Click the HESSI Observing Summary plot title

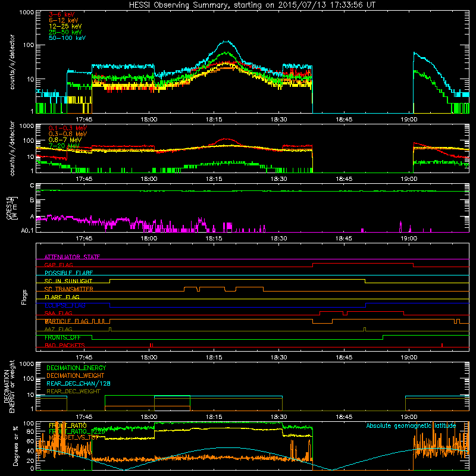(252, 5)
